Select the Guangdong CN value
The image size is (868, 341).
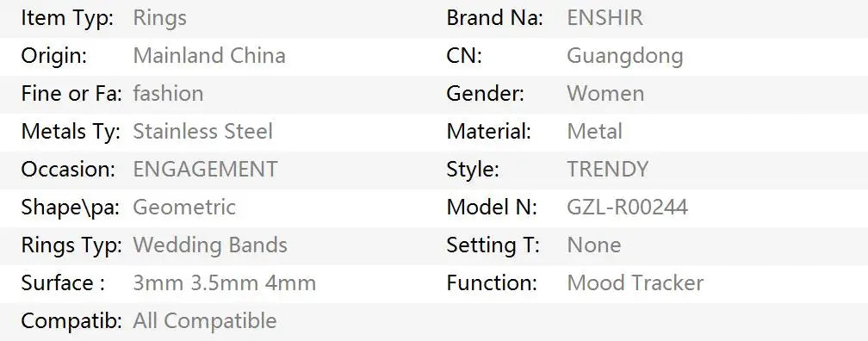[x=625, y=56]
